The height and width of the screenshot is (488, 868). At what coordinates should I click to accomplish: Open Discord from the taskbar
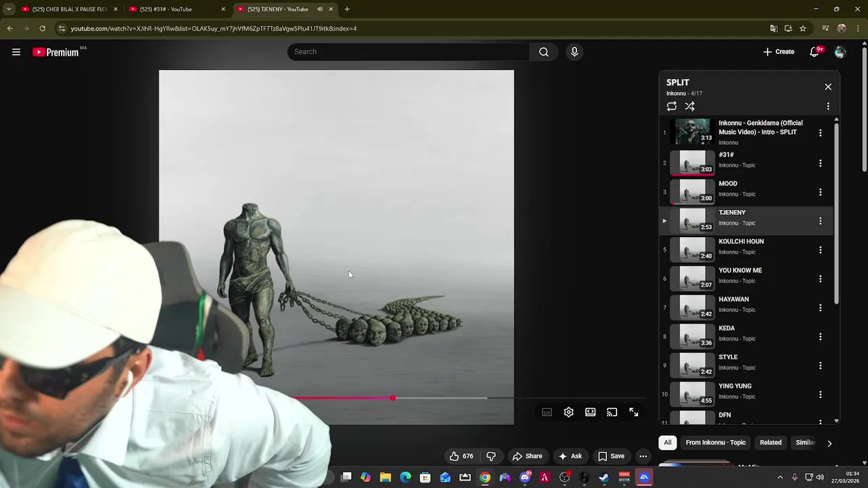click(x=525, y=478)
